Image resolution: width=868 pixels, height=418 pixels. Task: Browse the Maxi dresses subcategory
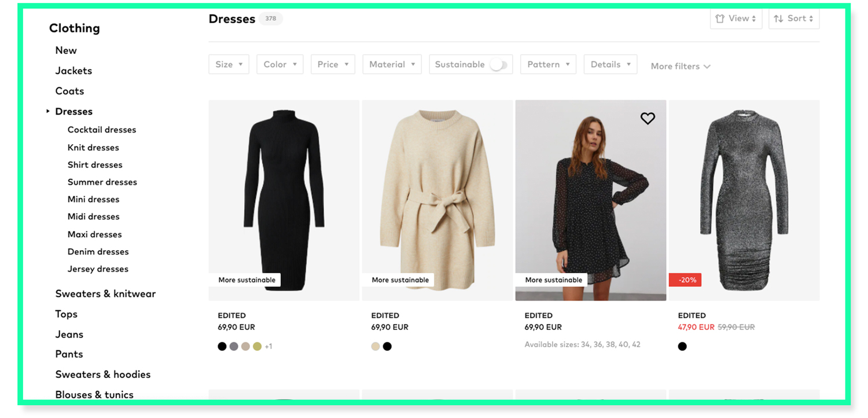click(x=94, y=234)
